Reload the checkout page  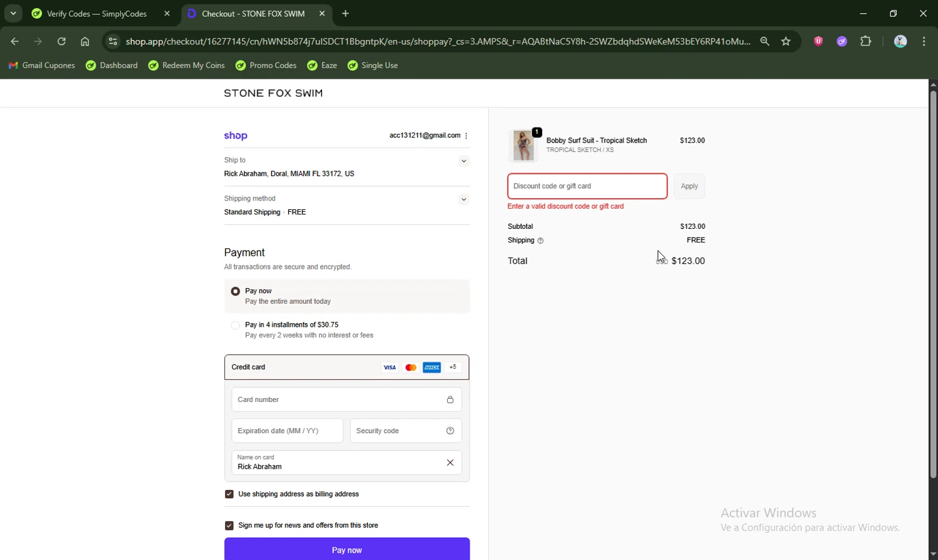(x=61, y=41)
